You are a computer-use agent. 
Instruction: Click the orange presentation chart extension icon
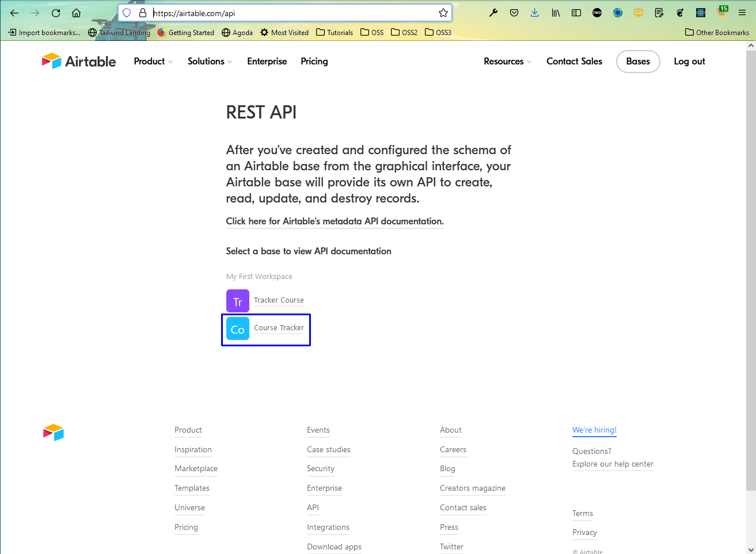[x=639, y=13]
